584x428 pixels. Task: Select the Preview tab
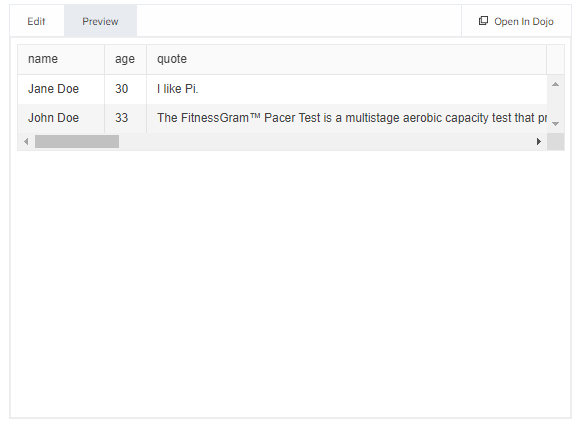point(100,21)
